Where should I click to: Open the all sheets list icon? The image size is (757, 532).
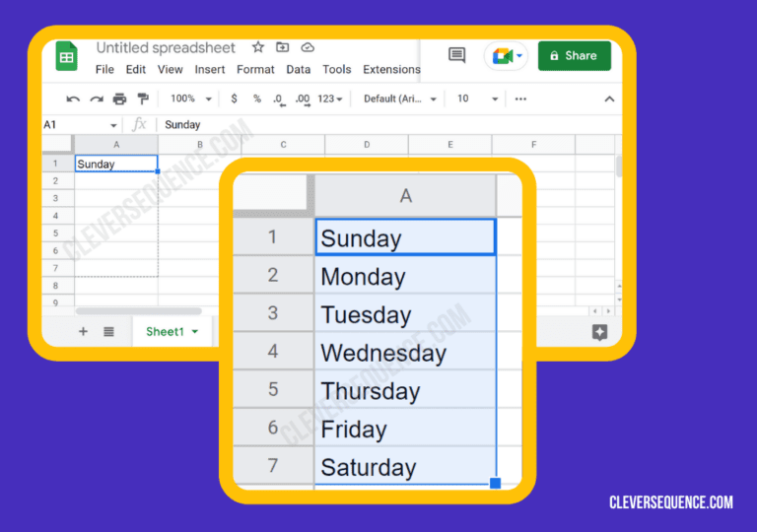click(x=108, y=332)
